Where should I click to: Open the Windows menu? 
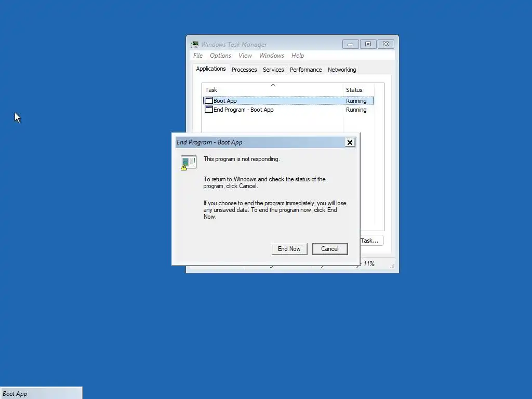pyautogui.click(x=271, y=55)
